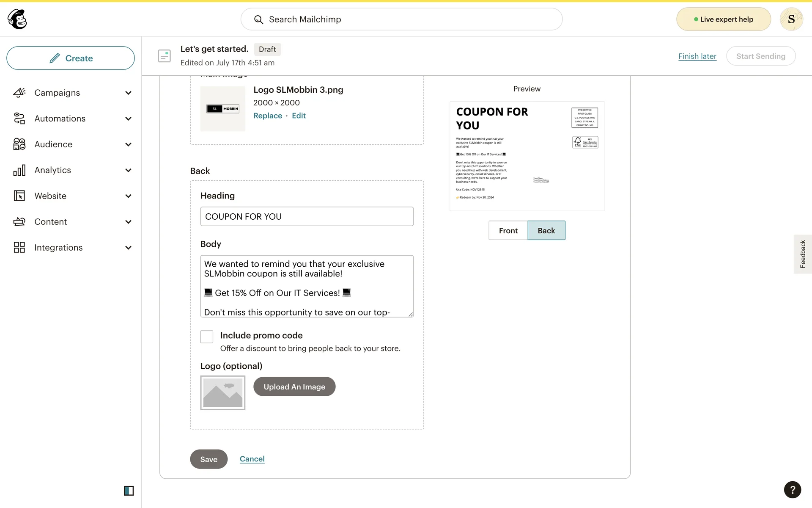
Task: Select the Back preview tab
Action: pos(546,230)
